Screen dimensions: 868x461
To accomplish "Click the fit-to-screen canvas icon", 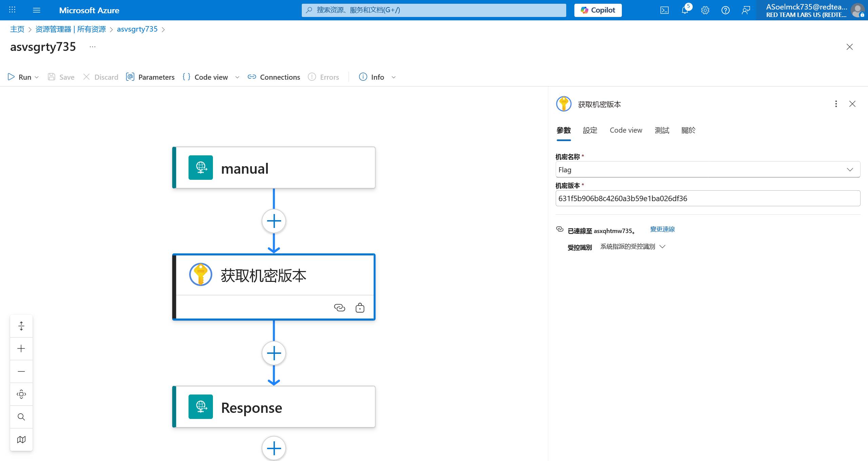I will [x=21, y=394].
